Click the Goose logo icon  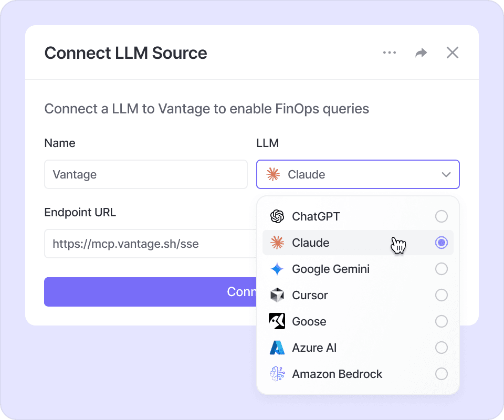[277, 321]
